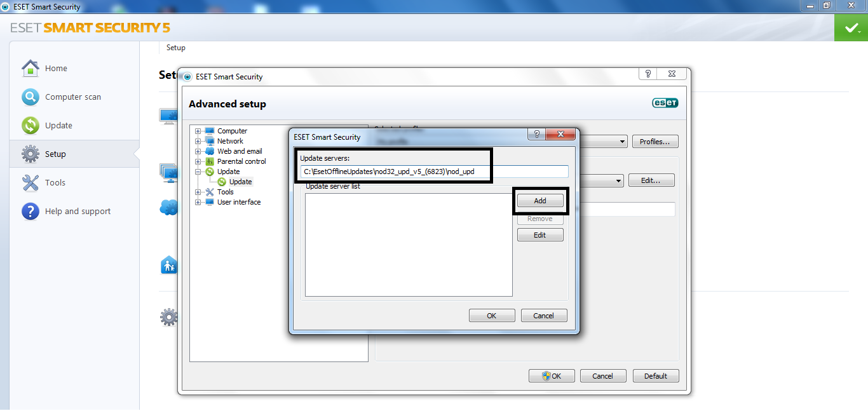Click the Profiles... button
868x418 pixels.
click(655, 142)
